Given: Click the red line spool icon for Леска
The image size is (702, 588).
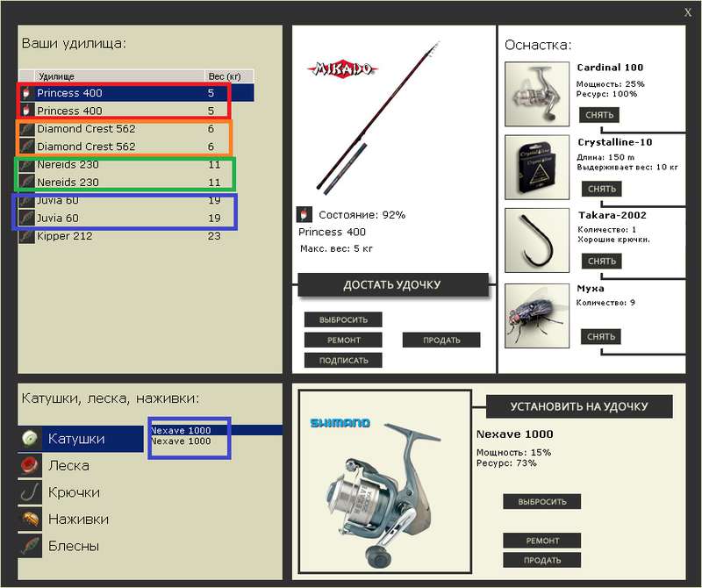Looking at the screenshot, I should (30, 465).
